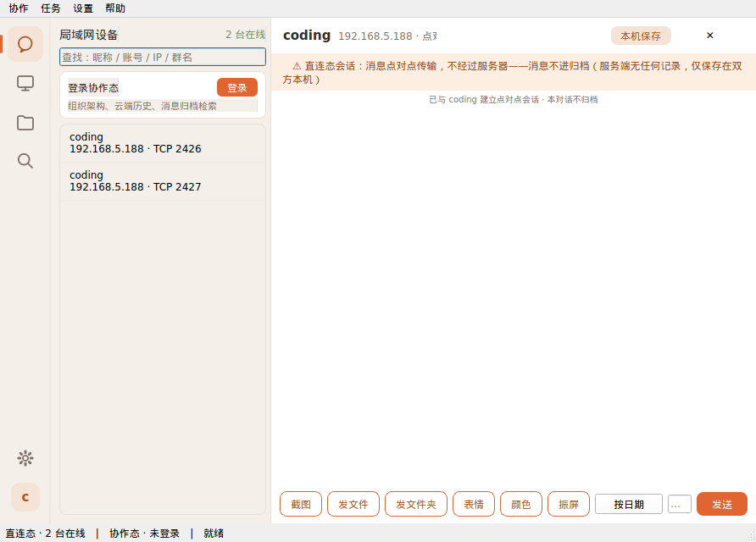The image size is (756, 542).
Task: Click the 登录协作态 title text
Action: click(x=93, y=88)
